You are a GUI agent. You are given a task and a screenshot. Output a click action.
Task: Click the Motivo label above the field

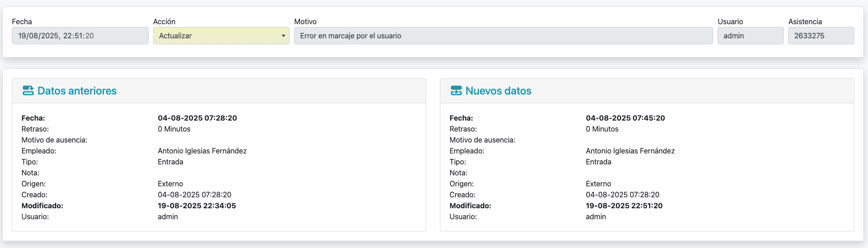pos(305,21)
